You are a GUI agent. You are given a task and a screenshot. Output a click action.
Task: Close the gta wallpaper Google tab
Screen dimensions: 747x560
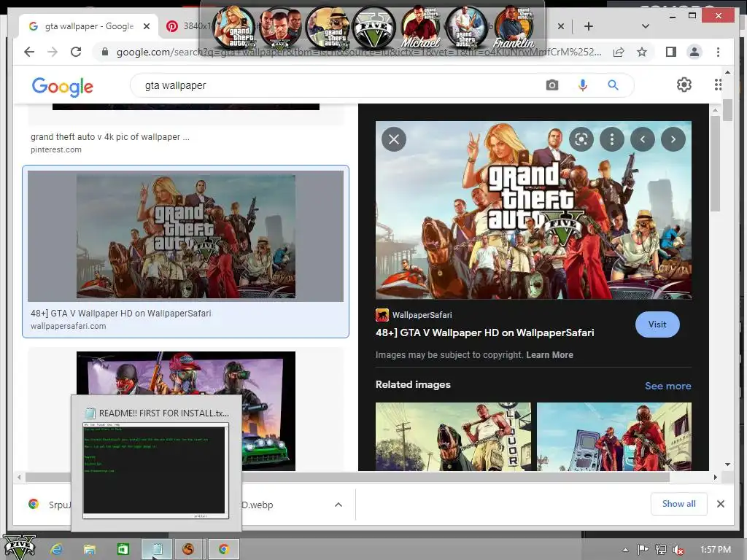(x=147, y=26)
